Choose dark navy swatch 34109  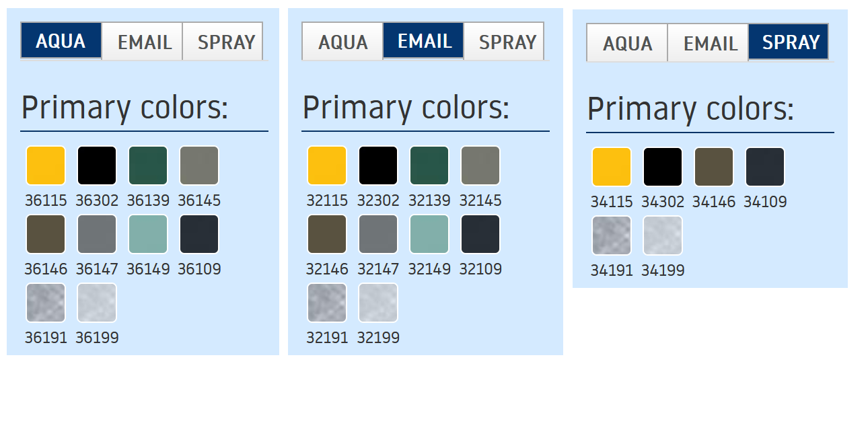(765, 167)
